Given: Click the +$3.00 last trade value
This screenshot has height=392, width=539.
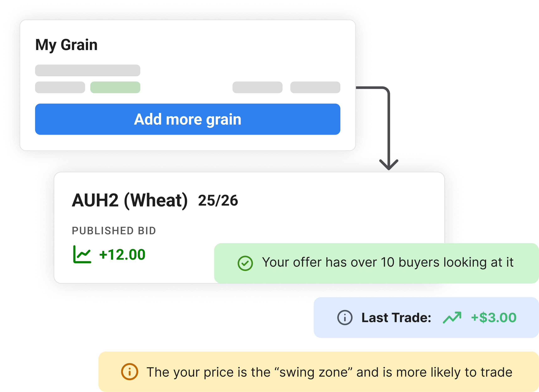Looking at the screenshot, I should coord(494,318).
